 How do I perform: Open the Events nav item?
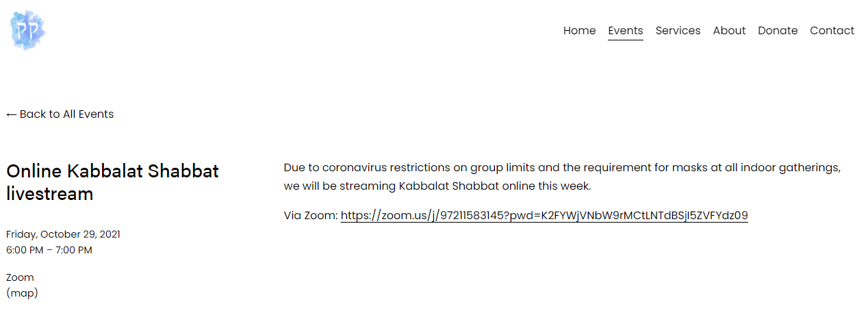(625, 31)
